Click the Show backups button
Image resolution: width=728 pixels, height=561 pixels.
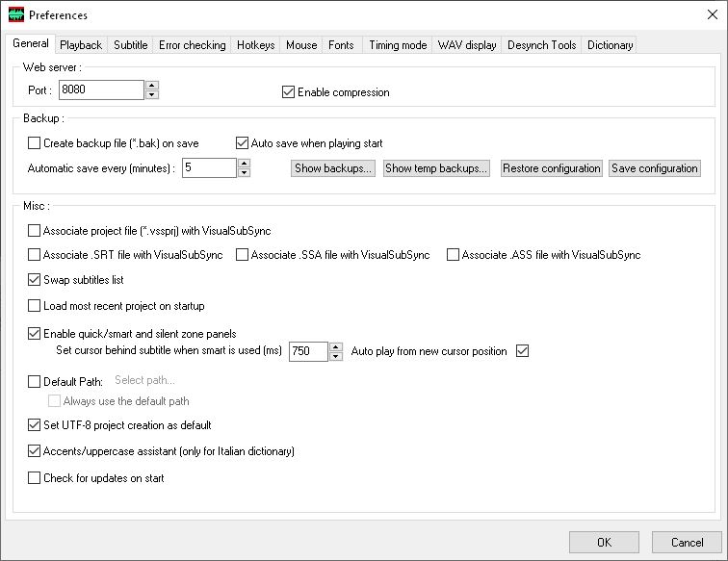333,168
